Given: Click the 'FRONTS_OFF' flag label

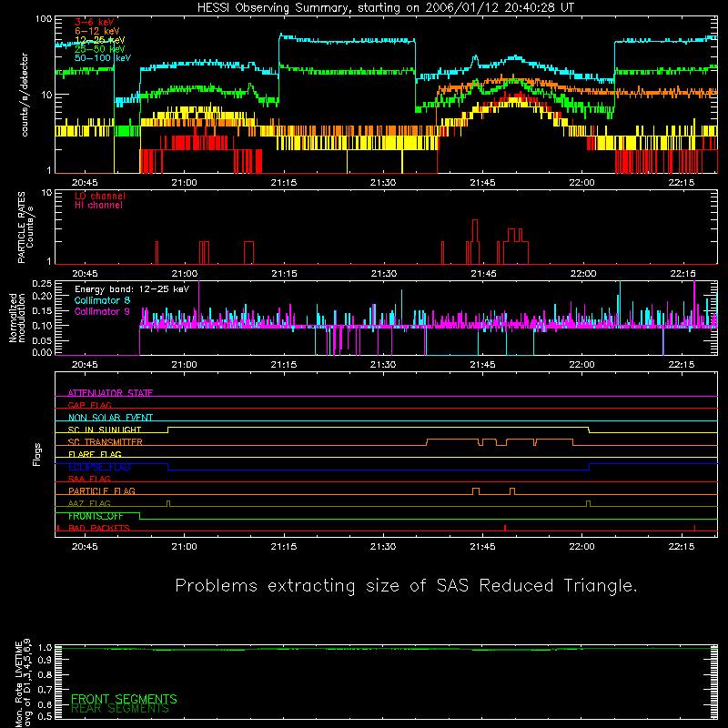Looking at the screenshot, I should [96, 516].
